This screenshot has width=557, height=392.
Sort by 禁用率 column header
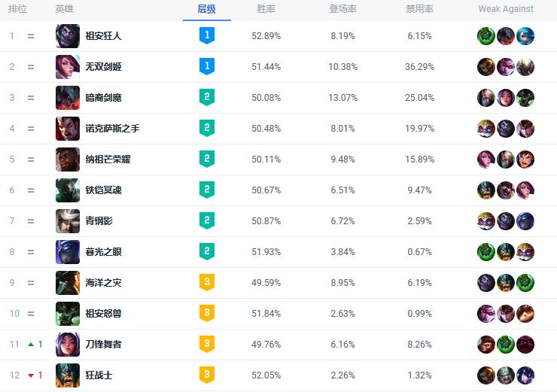(419, 9)
